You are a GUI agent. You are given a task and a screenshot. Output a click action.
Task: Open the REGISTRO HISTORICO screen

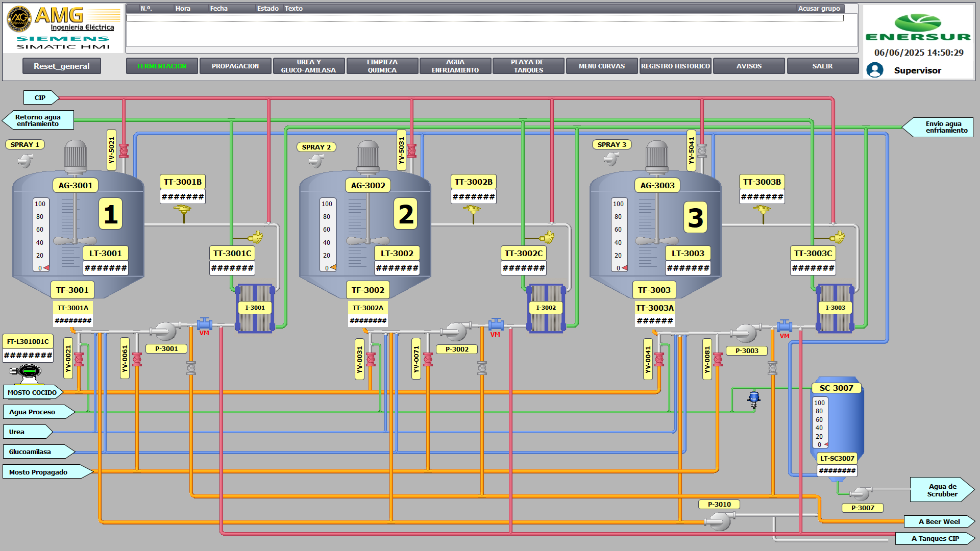[x=675, y=66]
